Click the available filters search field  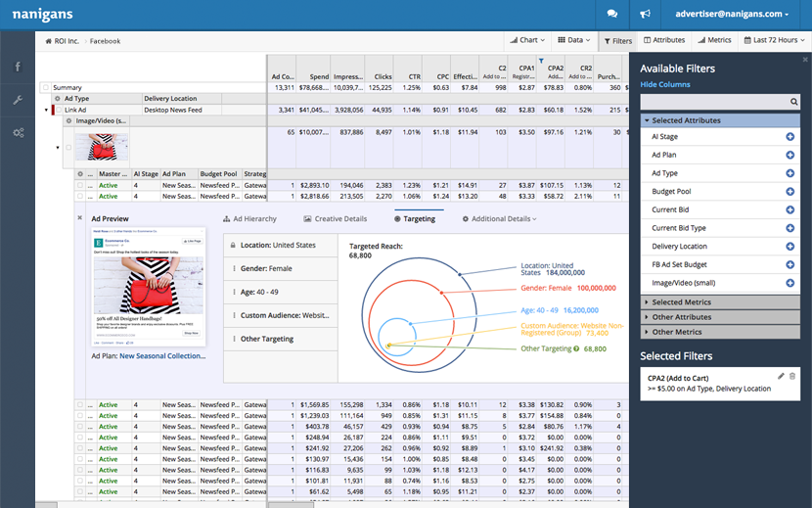click(715, 102)
